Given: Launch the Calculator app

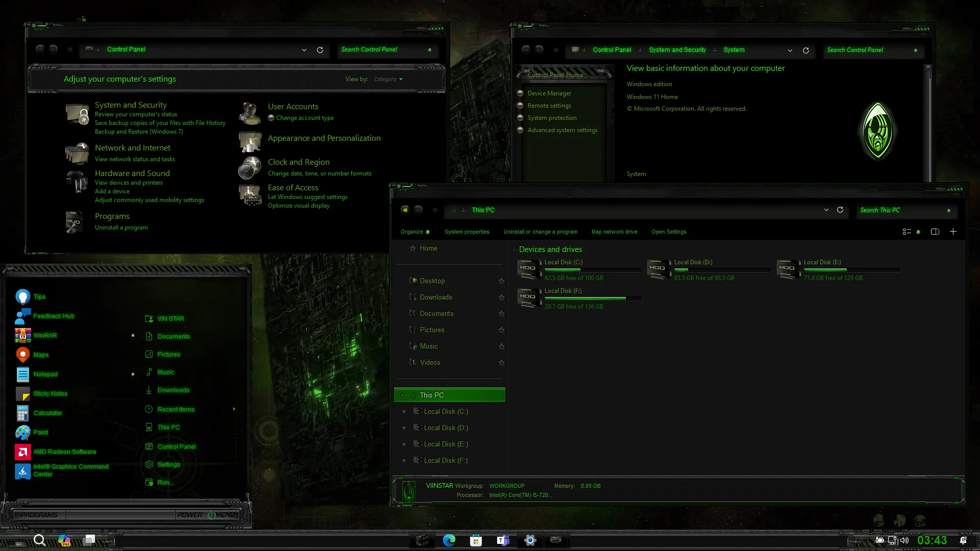Looking at the screenshot, I should (48, 413).
